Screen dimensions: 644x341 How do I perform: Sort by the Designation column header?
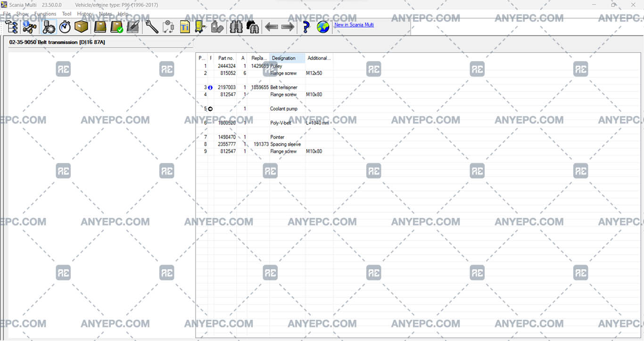coord(287,58)
